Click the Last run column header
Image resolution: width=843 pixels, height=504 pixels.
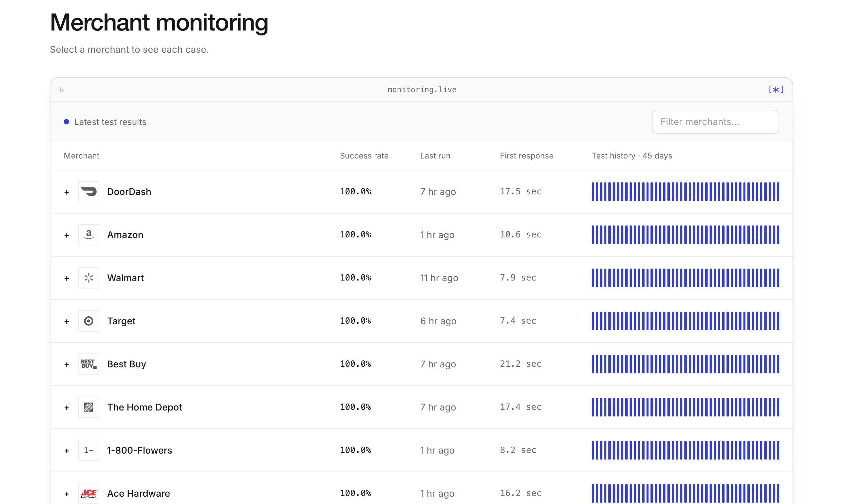coord(435,156)
